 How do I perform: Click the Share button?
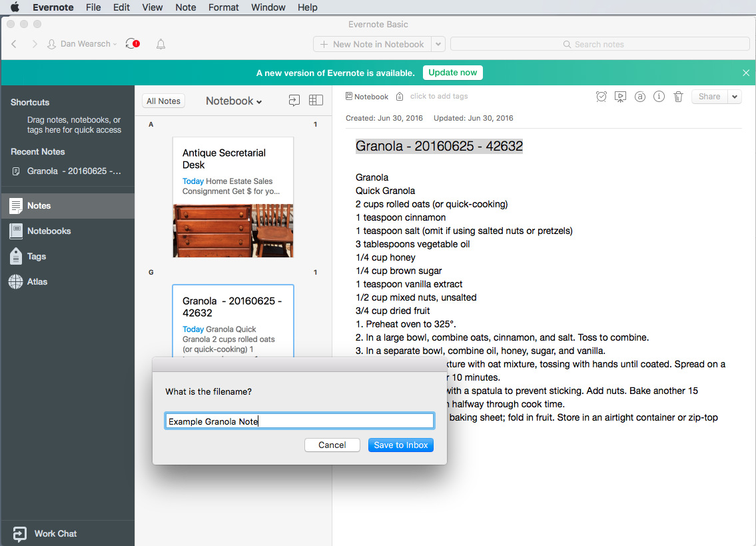pos(710,97)
